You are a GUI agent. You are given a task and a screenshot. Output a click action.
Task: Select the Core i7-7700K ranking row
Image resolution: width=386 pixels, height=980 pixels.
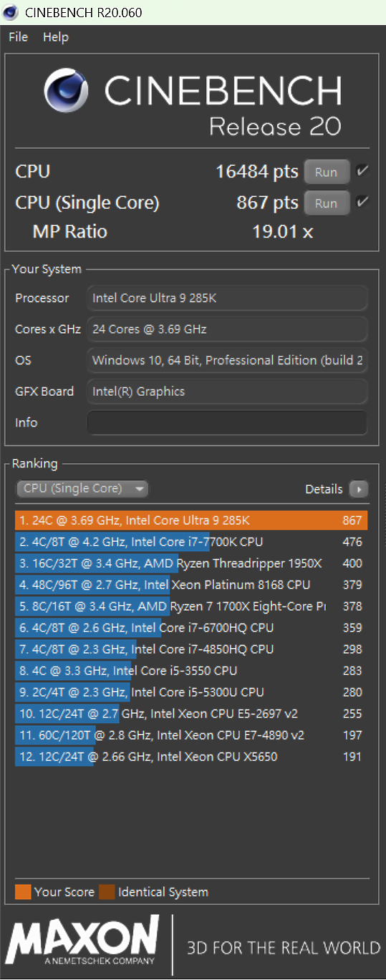[x=191, y=542]
